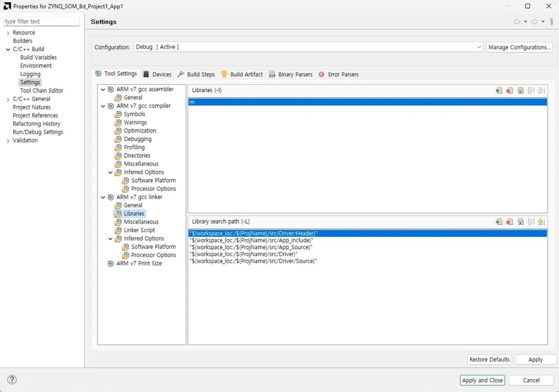Add a path in Library search path (-L)
559x392 pixels.
point(499,222)
